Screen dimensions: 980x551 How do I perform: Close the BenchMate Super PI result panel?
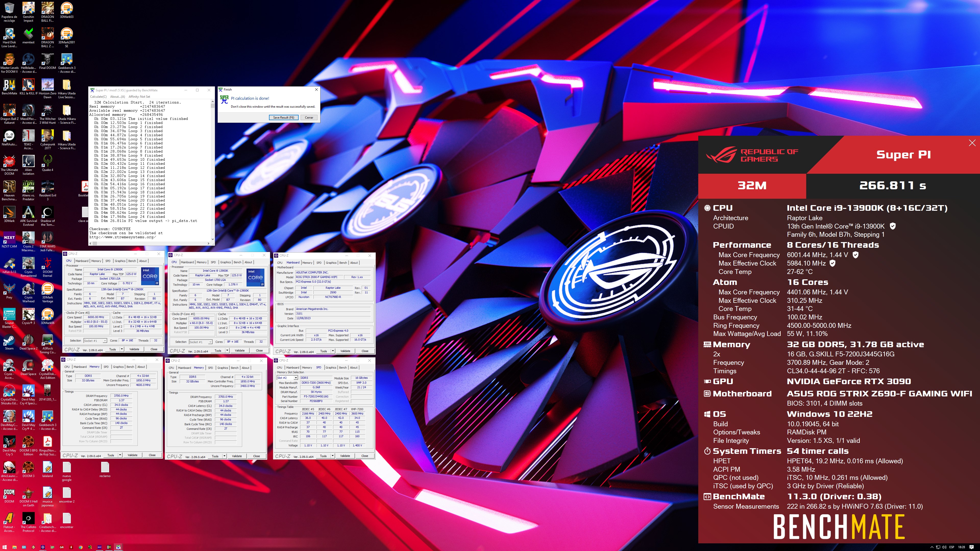(972, 143)
